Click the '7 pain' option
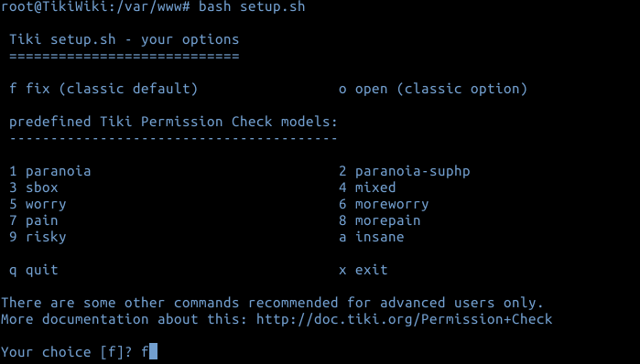This screenshot has height=364, width=640. tap(34, 220)
